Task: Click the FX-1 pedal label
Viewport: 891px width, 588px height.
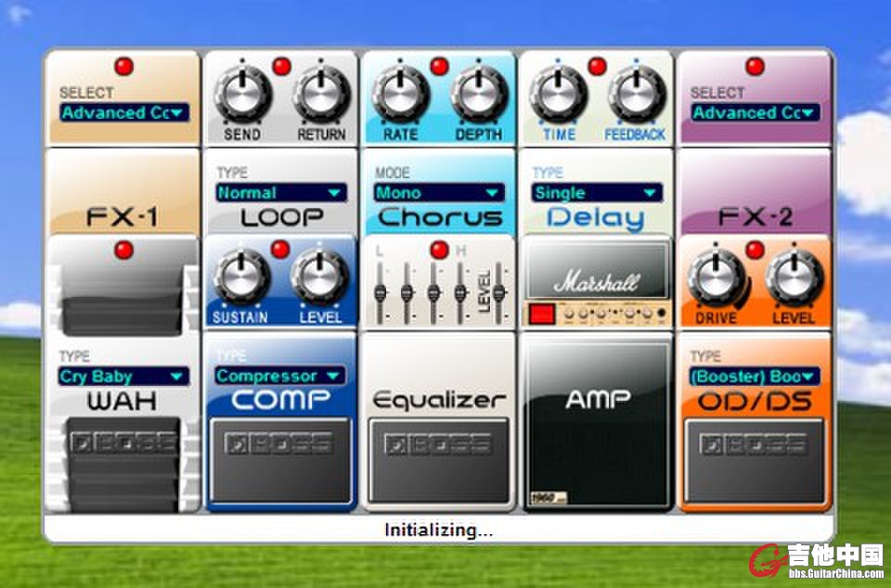Action: [x=123, y=217]
